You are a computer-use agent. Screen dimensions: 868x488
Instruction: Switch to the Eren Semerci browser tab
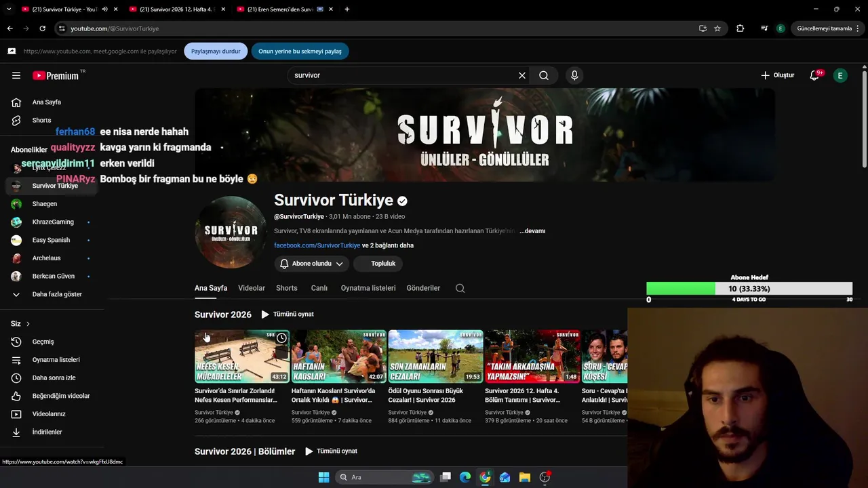[283, 9]
